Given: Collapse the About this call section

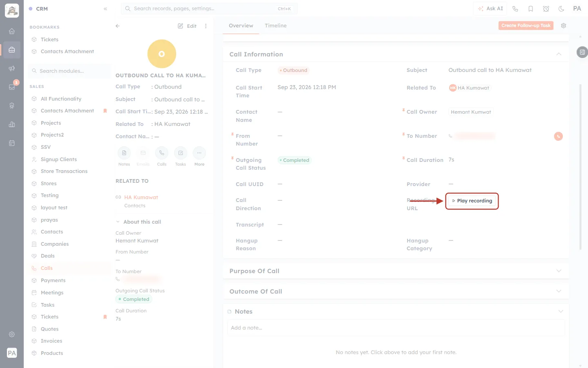Looking at the screenshot, I should point(118,222).
